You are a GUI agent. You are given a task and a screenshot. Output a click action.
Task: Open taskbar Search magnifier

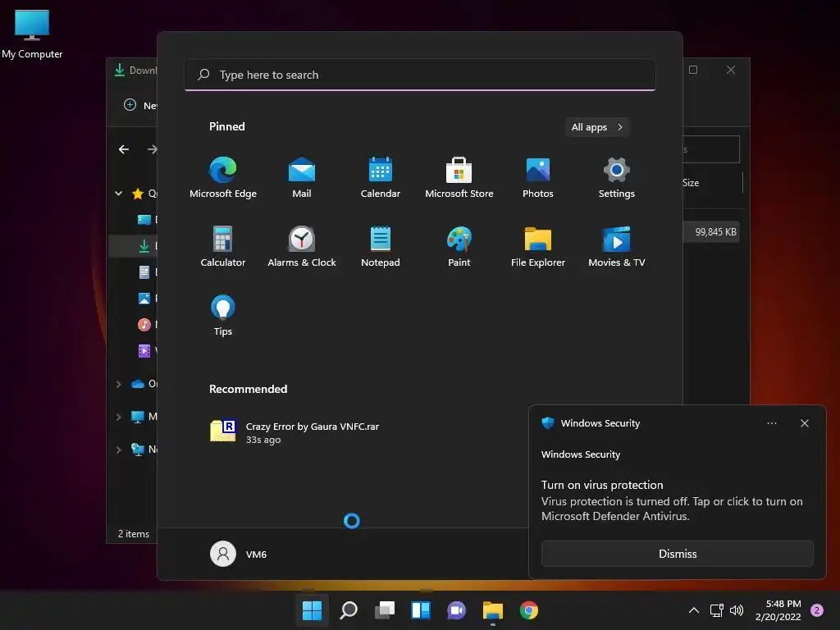coord(348,610)
